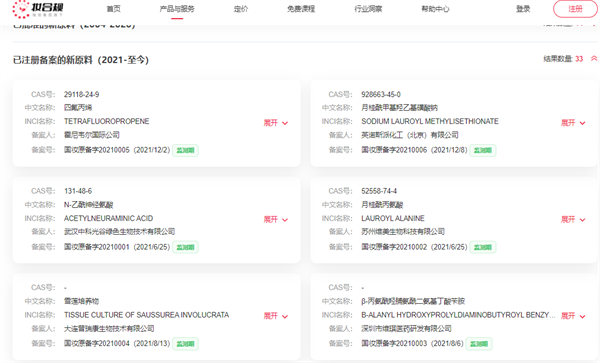Click the filing number 国妆原备字20210002
The height and width of the screenshot is (363, 600).
tap(394, 247)
